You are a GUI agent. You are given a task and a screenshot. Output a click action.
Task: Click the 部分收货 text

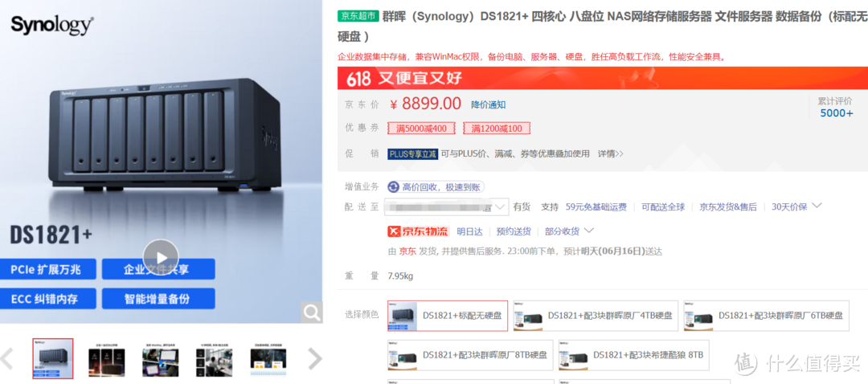563,231
